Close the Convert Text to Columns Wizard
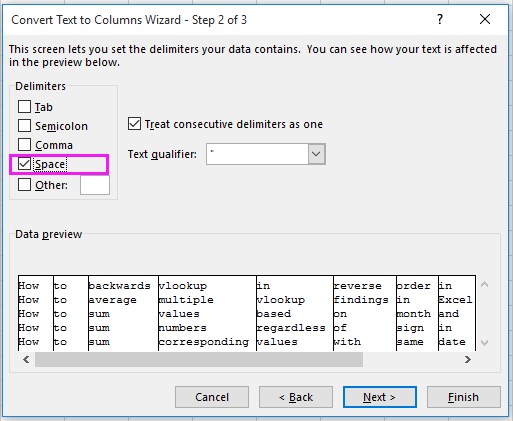Screen dimensions: 513x421 (x=485, y=19)
